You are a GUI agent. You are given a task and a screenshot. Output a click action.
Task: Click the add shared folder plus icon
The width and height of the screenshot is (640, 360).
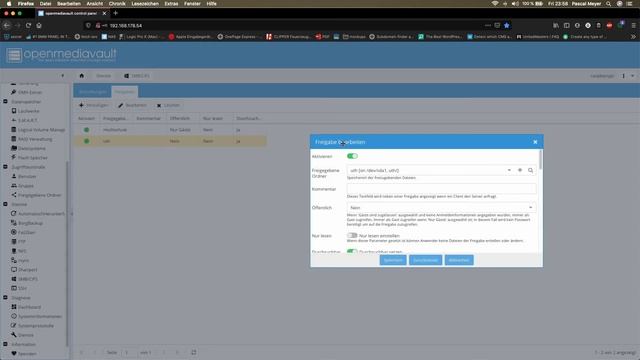[x=520, y=170]
